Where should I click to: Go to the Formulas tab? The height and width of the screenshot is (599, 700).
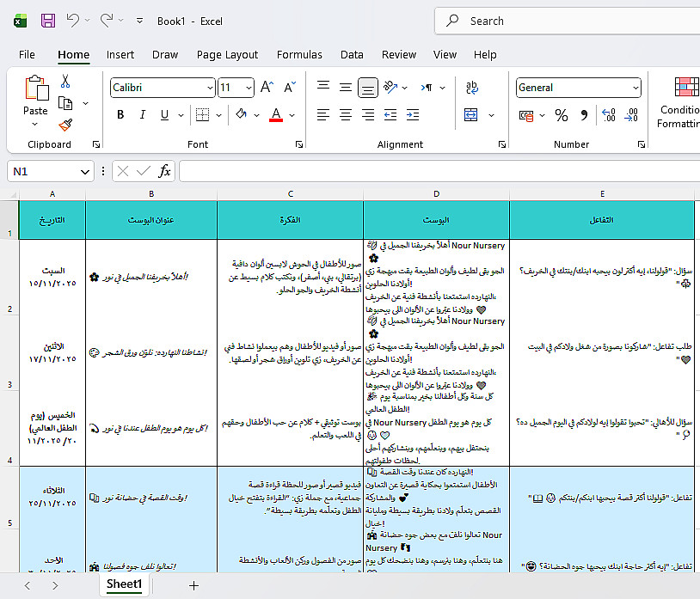[299, 54]
